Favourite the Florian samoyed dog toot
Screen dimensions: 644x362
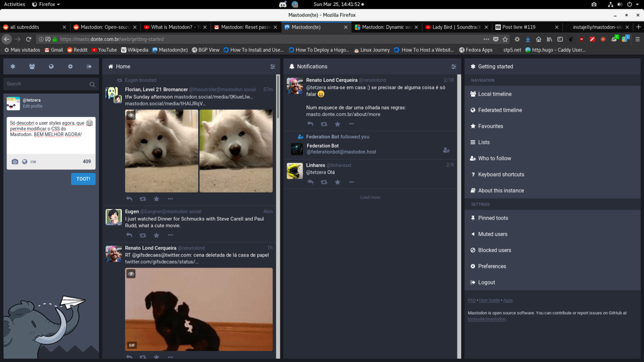[156, 199]
